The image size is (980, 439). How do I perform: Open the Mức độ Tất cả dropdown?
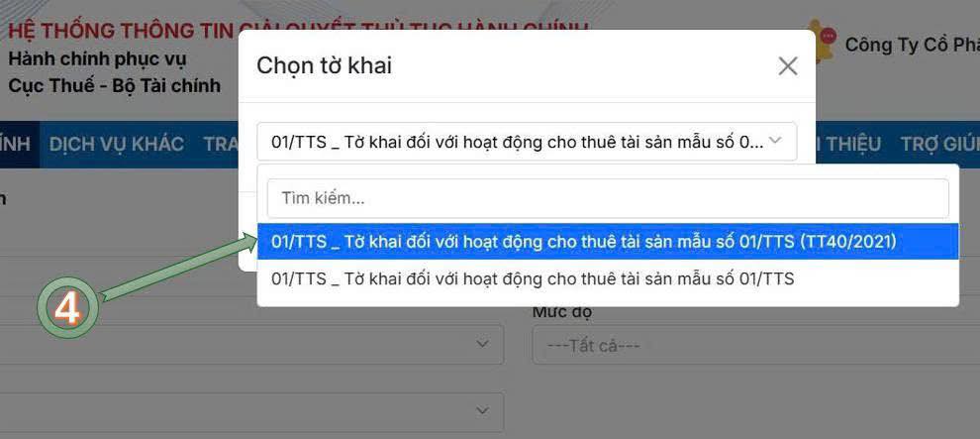point(755,345)
